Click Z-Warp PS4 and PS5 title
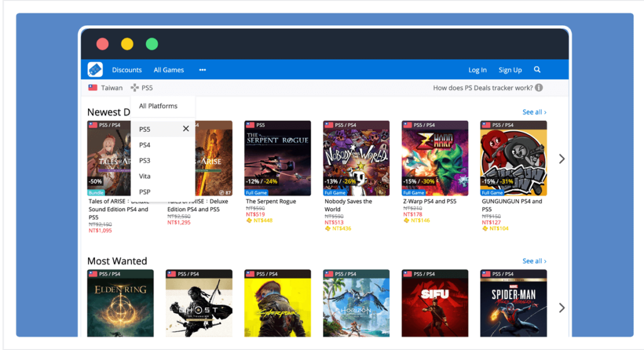Screen dimensions: 644x350 point(430,201)
